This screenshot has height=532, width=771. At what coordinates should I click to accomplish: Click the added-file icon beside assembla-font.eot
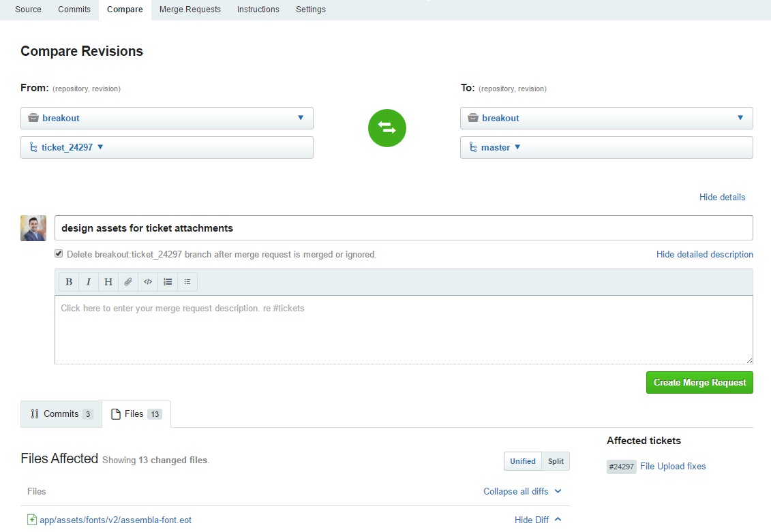coord(32,519)
